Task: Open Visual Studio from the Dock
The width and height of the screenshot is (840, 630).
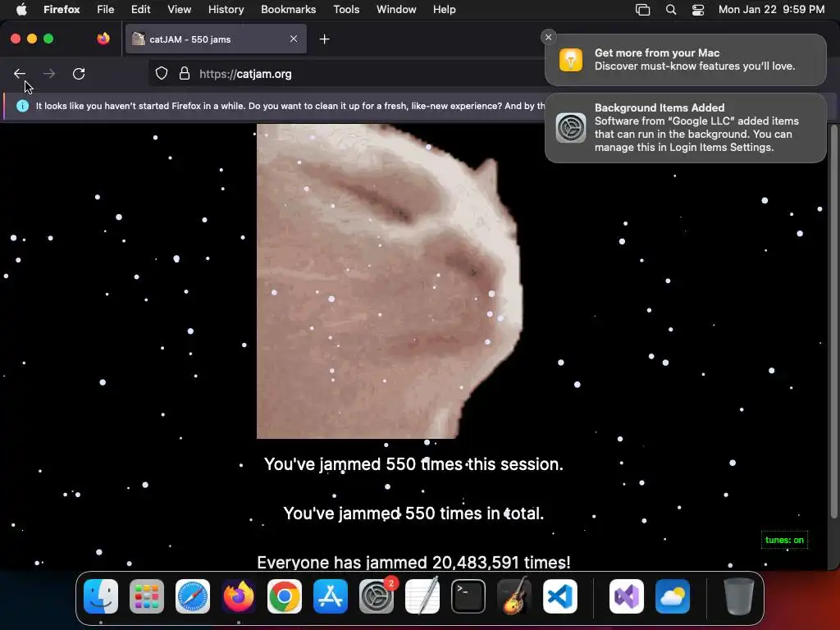Action: [x=626, y=596]
